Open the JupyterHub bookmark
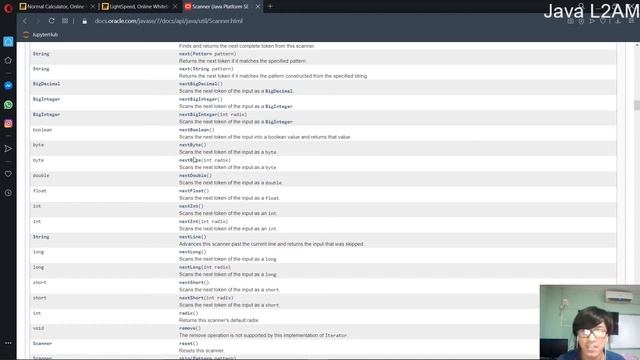This screenshot has width=640, height=360. click(x=41, y=35)
